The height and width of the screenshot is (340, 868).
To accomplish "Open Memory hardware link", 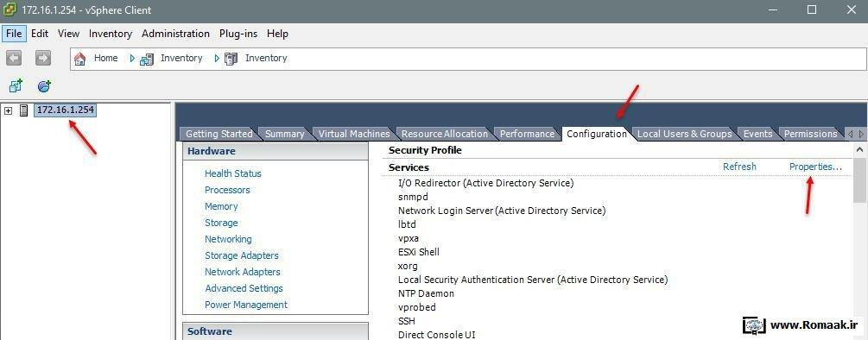I will pos(221,206).
